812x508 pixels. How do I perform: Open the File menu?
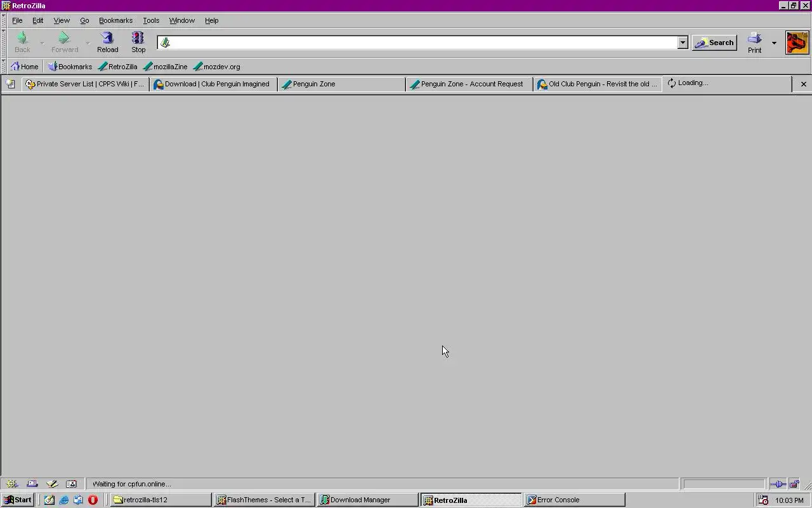17,20
